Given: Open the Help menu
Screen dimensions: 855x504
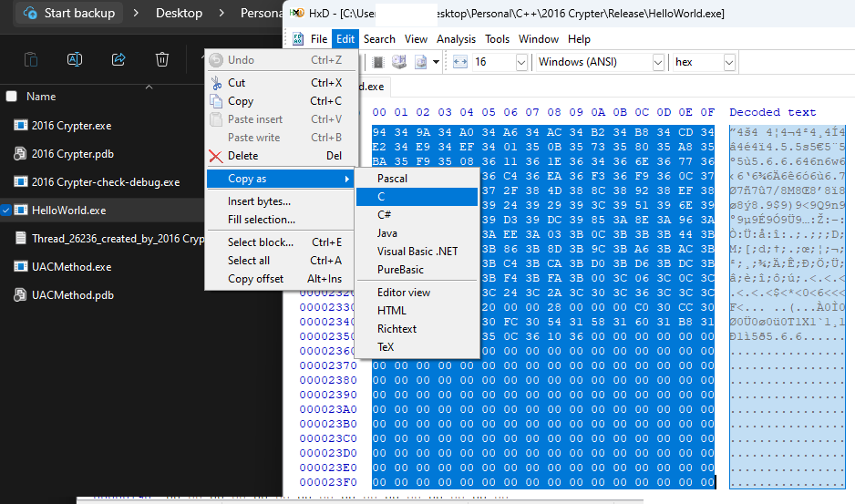Looking at the screenshot, I should (x=579, y=38).
